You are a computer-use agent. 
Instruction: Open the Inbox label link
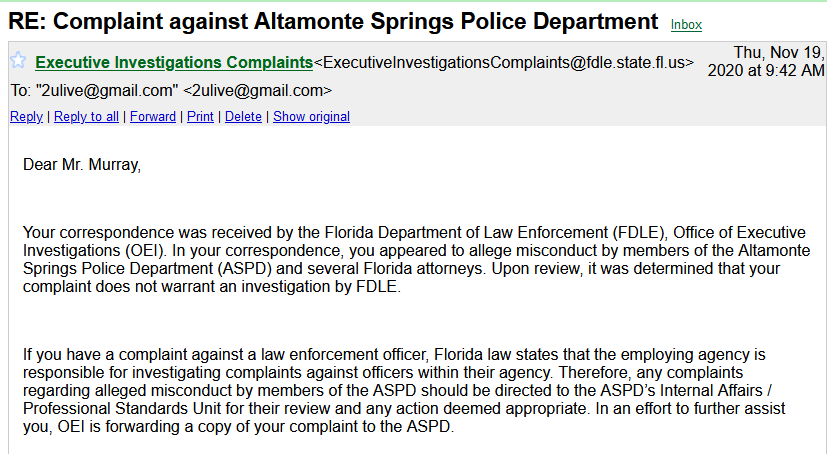pos(686,25)
